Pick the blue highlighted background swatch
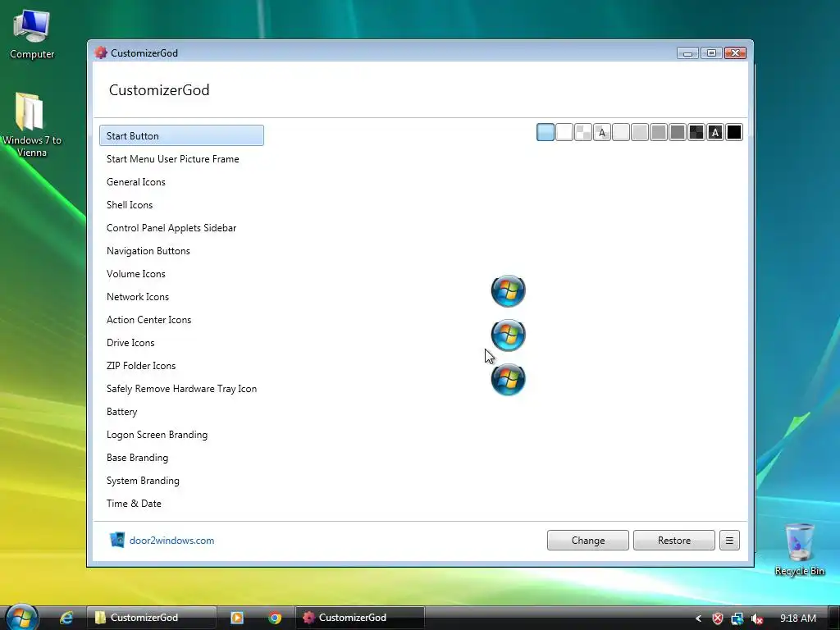840x630 pixels. 546,132
